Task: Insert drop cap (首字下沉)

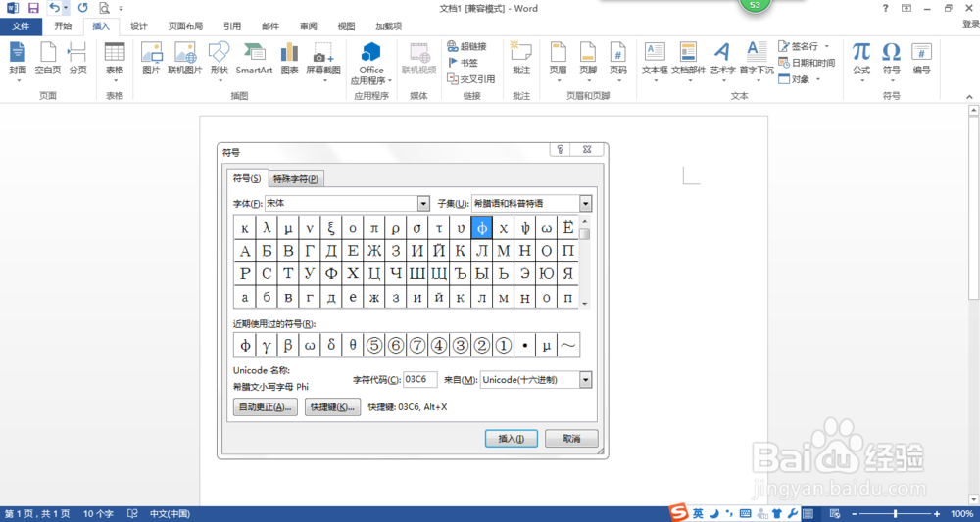Action: coord(757,61)
